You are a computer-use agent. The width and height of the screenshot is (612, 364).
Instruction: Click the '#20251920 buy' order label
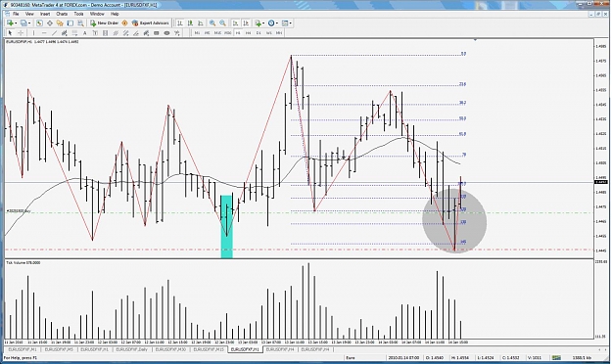coord(19,211)
